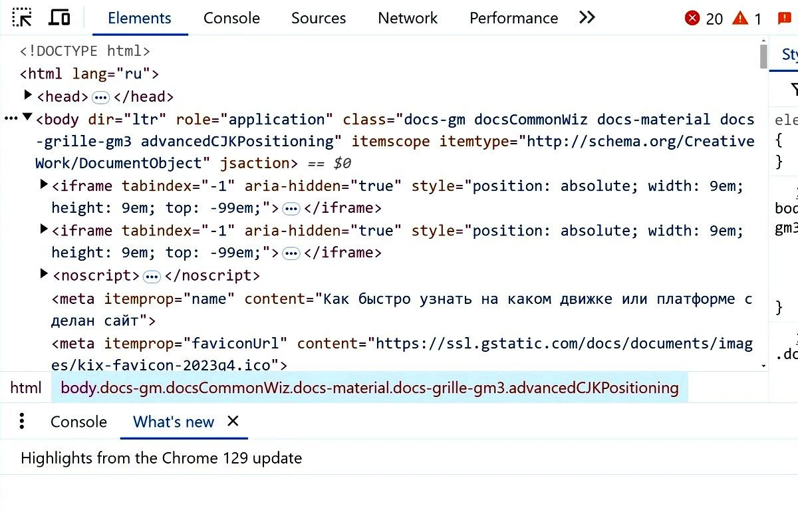
Task: Switch to the Network tab
Action: click(x=408, y=19)
